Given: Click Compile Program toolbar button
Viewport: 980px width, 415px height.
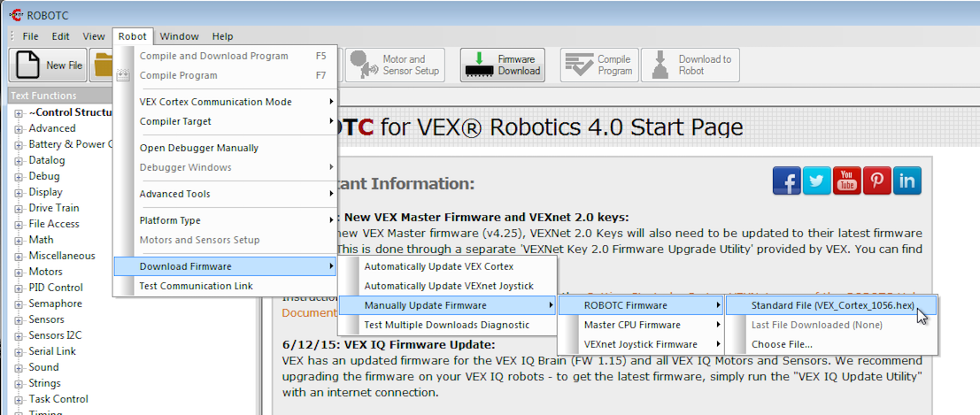Looking at the screenshot, I should pyautogui.click(x=599, y=65).
